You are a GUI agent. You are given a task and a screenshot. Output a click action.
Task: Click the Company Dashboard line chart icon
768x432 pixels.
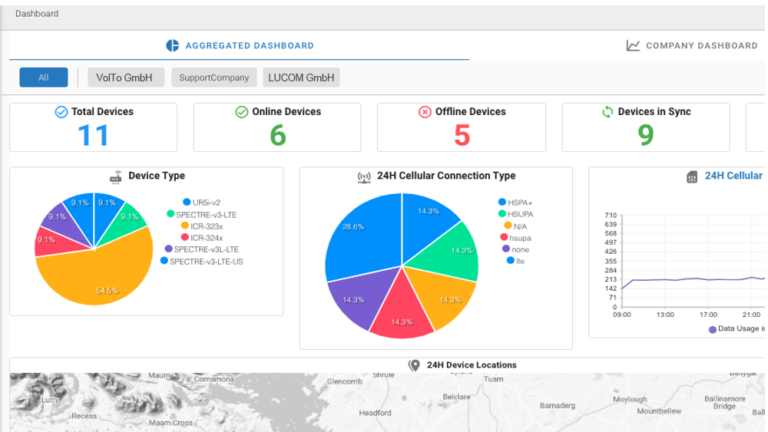pyautogui.click(x=633, y=46)
